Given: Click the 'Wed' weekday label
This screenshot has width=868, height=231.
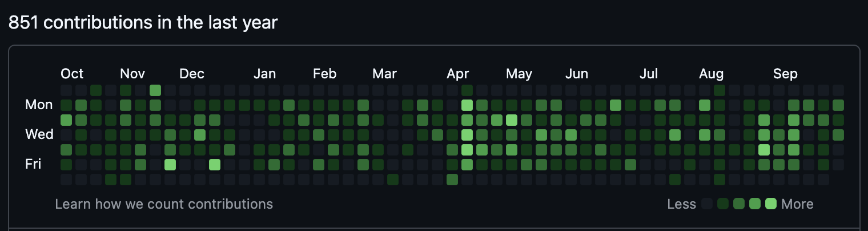Looking at the screenshot, I should click(x=39, y=134).
